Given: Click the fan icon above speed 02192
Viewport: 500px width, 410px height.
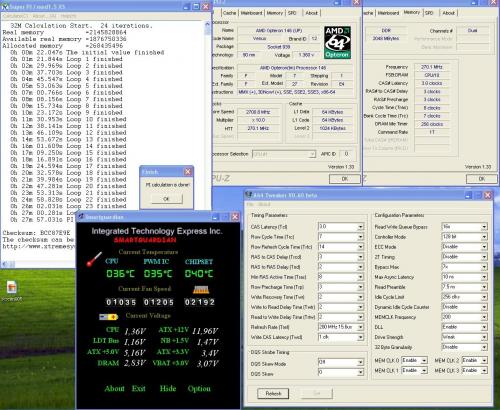Looking at the screenshot, I should pos(201,289).
